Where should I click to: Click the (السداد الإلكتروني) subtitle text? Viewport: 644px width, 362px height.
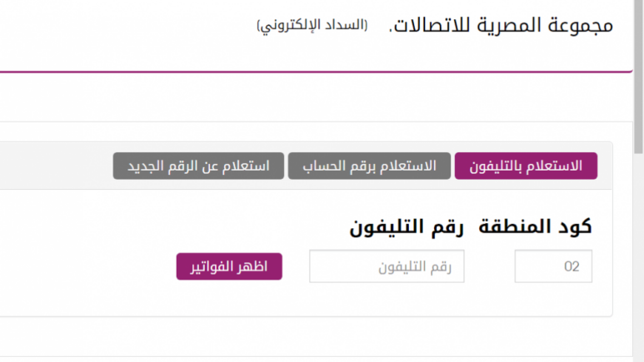[312, 26]
